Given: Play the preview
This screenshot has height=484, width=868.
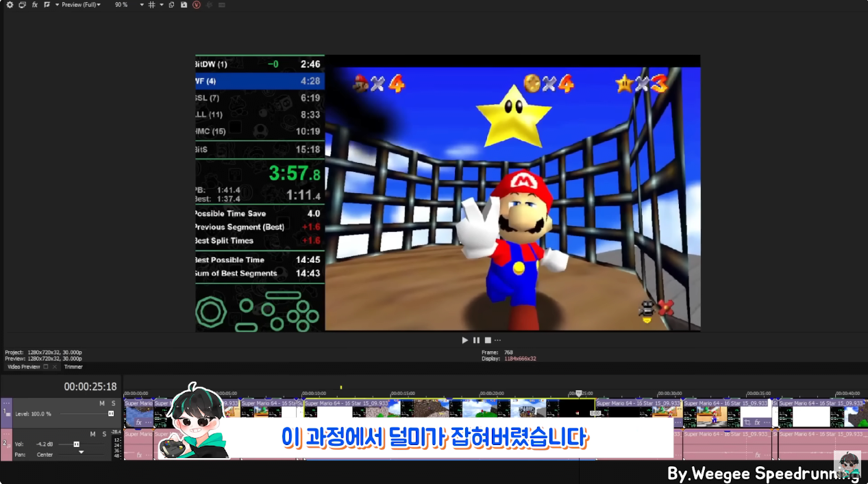Looking at the screenshot, I should tap(465, 340).
